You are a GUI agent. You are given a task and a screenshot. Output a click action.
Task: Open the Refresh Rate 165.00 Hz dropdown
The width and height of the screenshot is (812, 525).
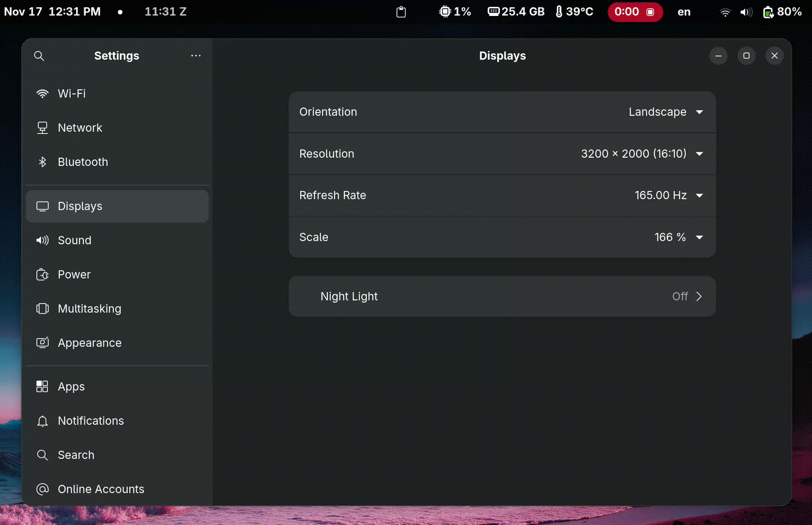point(503,196)
